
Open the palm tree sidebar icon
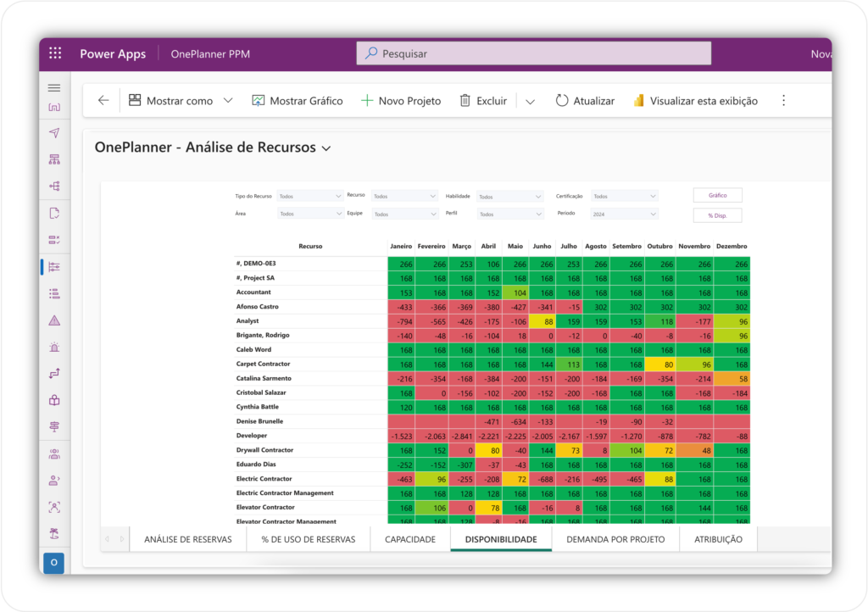tap(54, 533)
